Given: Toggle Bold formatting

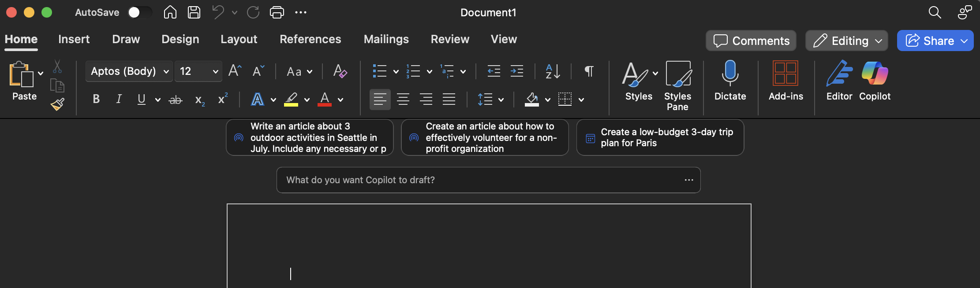Looking at the screenshot, I should 96,99.
